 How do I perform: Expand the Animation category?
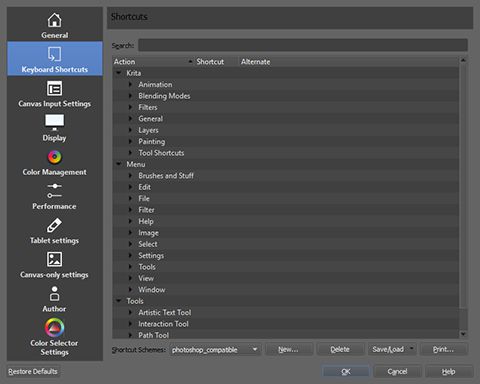(x=131, y=84)
